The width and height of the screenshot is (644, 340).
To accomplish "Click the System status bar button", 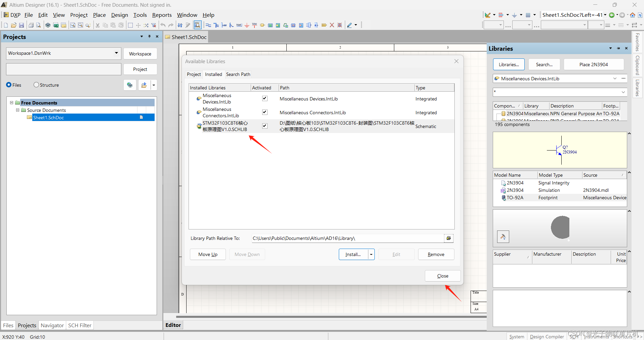I will pos(517,337).
